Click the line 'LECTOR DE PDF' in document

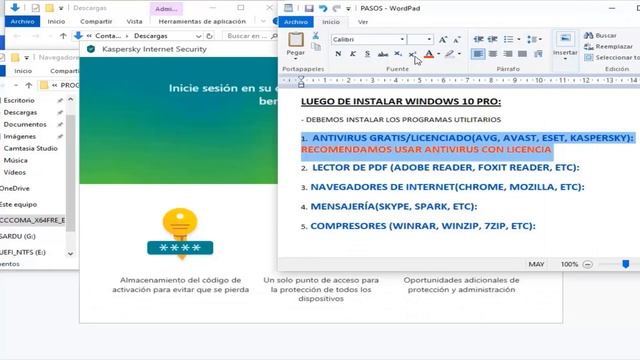[x=446, y=167]
